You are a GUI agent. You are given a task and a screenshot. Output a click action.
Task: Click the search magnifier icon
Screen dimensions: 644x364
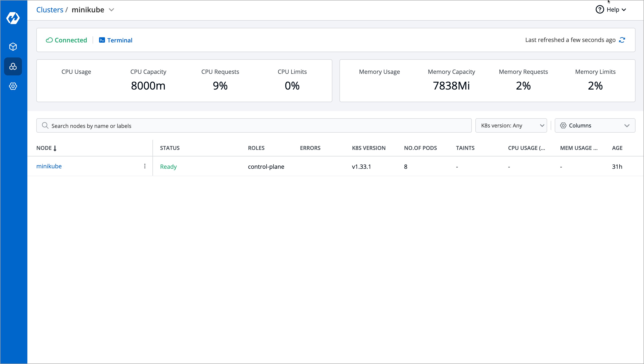pos(45,126)
